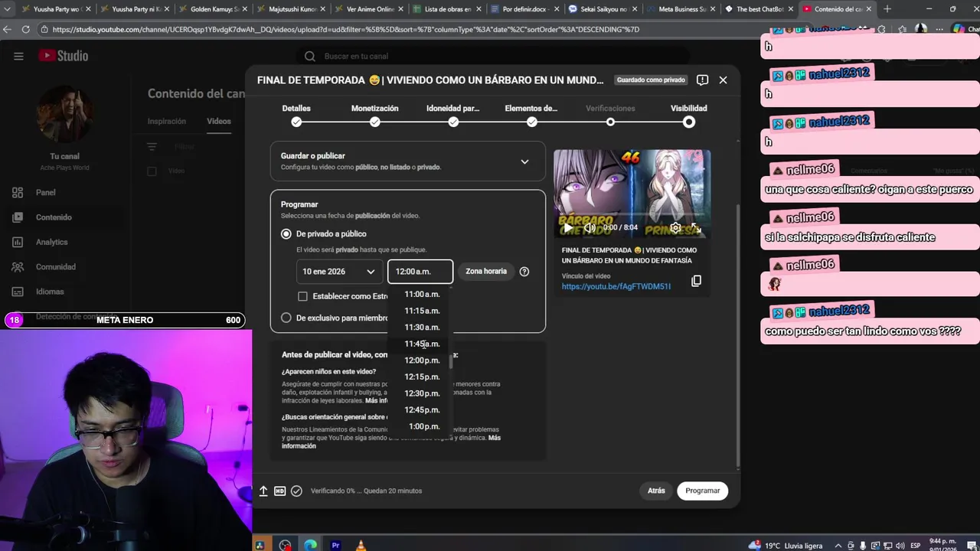This screenshot has height=551, width=980.
Task: Switch to the Videos tab behind dialog
Action: [x=218, y=121]
